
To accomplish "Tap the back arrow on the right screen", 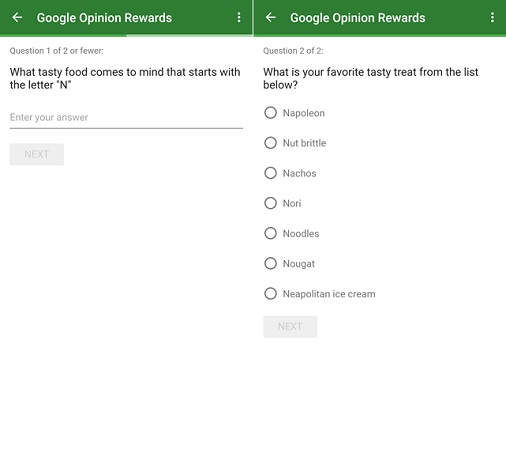I will [x=270, y=17].
